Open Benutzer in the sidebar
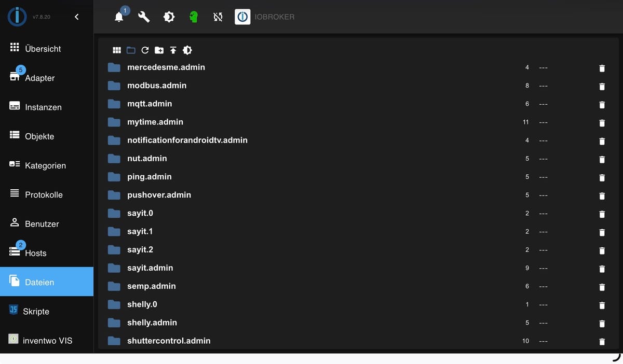Viewport: 623px width, 364px height. pos(47,224)
